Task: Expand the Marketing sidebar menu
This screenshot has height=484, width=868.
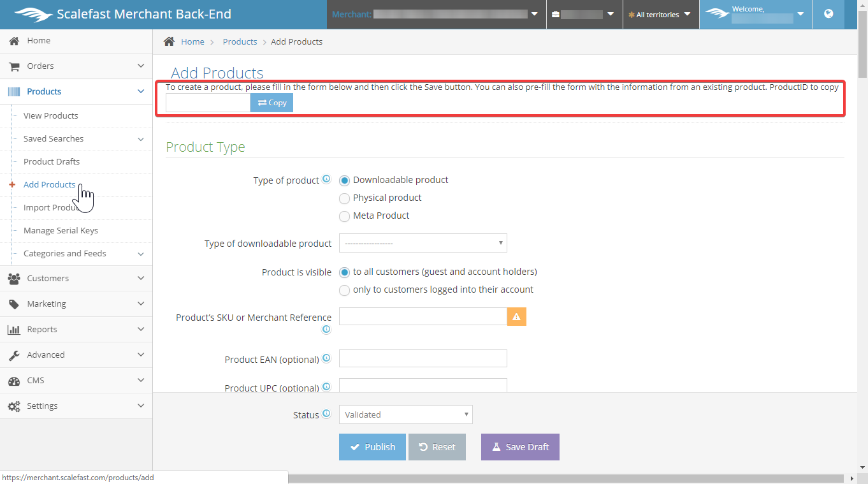Action: pyautogui.click(x=76, y=304)
